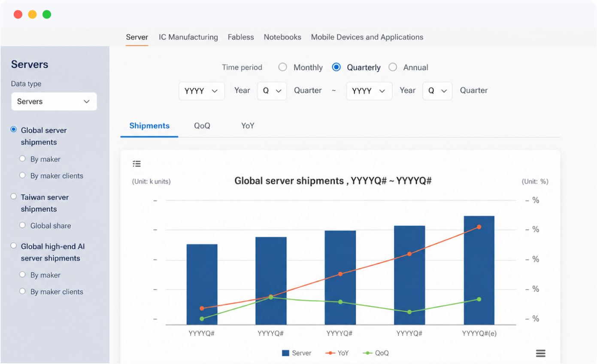Open Mobile Devices and Applications tab

(x=367, y=37)
